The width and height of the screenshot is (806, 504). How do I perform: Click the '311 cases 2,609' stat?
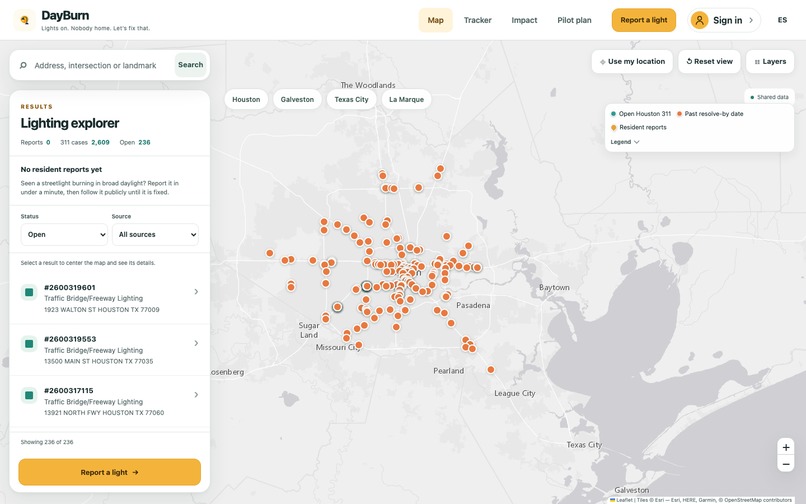tap(85, 142)
